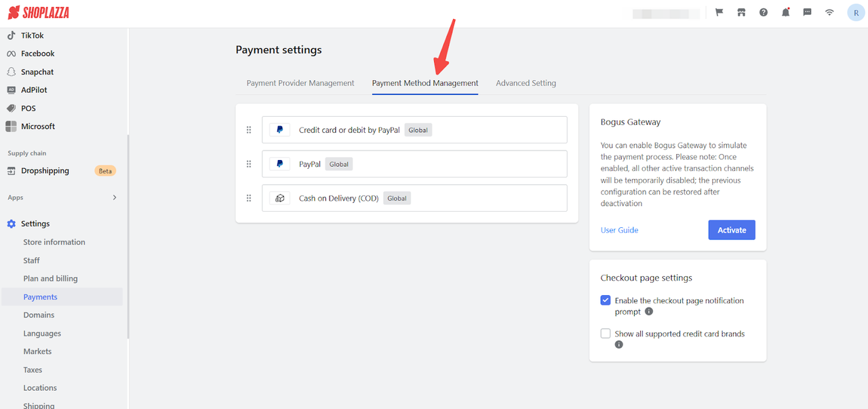Screen dimensions: 868x409
Task: Open the Bogus Gateway User Guide link
Action: coord(619,230)
